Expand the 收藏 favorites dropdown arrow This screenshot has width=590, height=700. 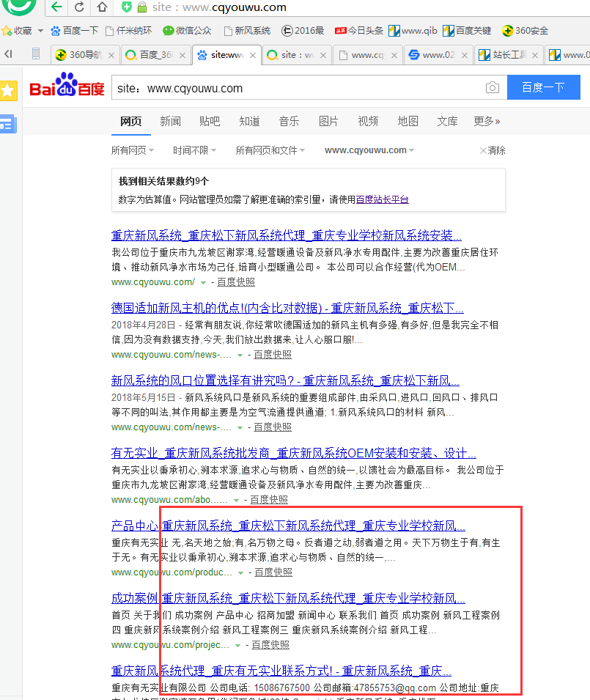[40, 31]
